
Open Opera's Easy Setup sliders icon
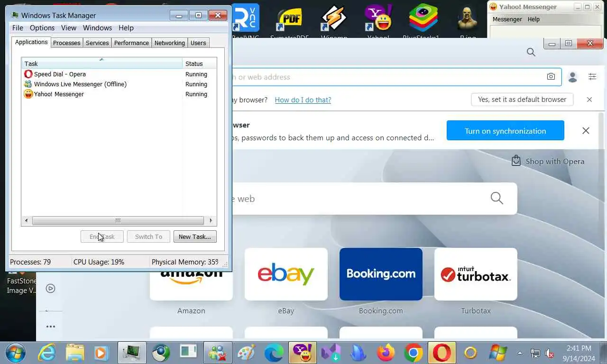point(592,76)
